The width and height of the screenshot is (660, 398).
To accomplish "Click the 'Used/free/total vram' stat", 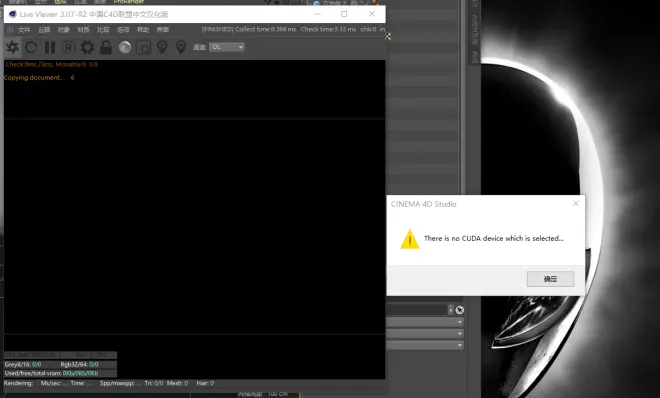I will coord(51,373).
